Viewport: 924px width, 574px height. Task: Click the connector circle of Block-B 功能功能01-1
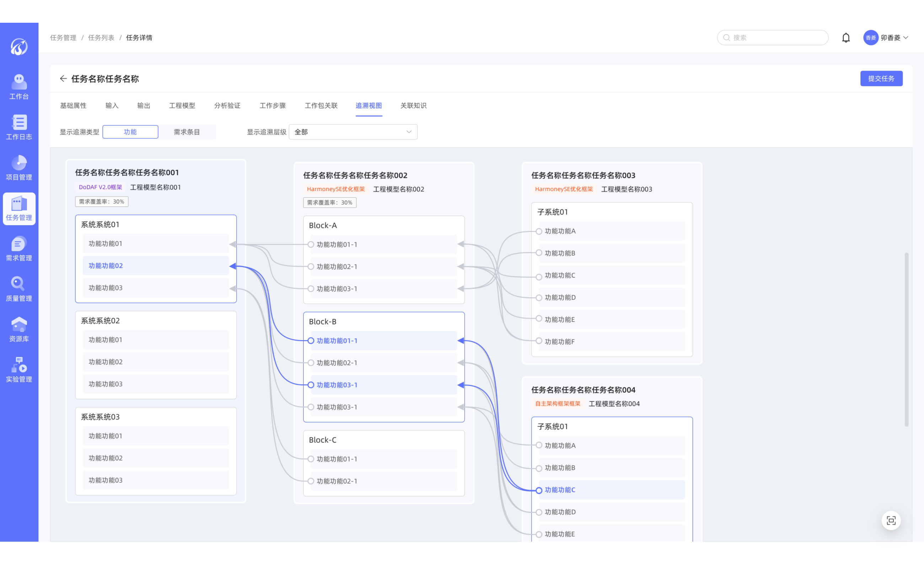(311, 341)
